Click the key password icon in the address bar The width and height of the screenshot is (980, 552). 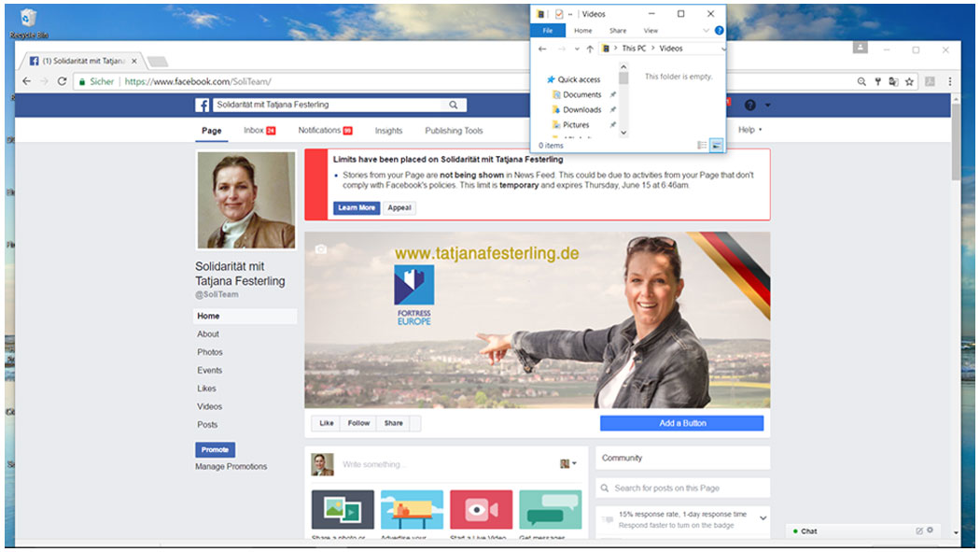click(877, 81)
